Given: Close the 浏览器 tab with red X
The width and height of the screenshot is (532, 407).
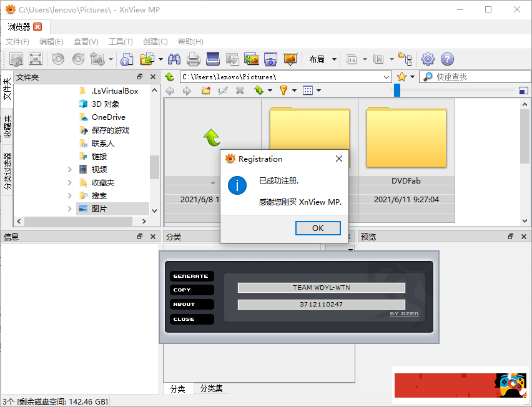Looking at the screenshot, I should pos(37,27).
